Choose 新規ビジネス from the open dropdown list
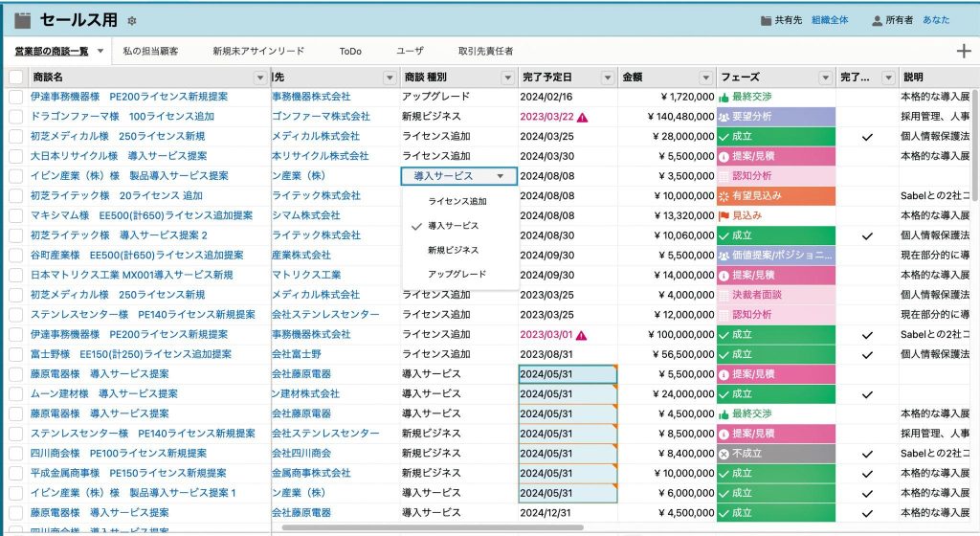The height and width of the screenshot is (536, 980). click(453, 250)
